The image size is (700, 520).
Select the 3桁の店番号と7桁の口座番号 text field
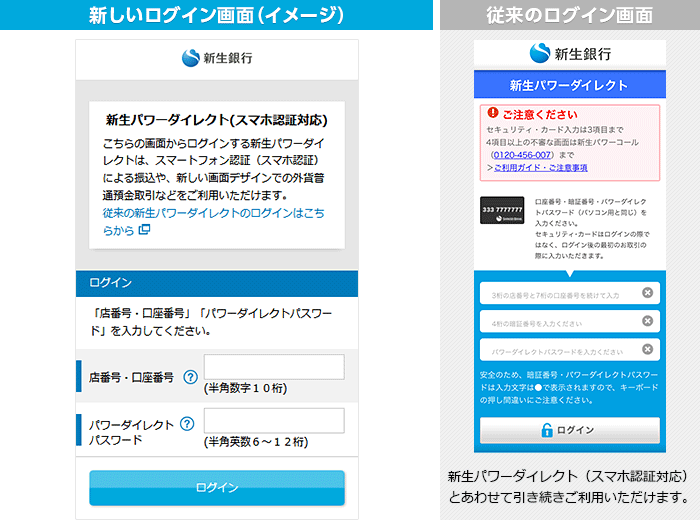point(557,293)
